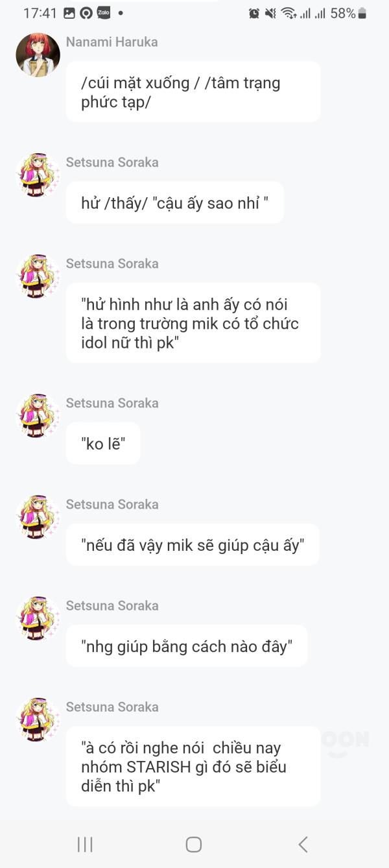Image resolution: width=389 pixels, height=868 pixels.
Task: Tap Setsuna Soraka's avatar beside "ko lẽ" message
Action: (38, 416)
